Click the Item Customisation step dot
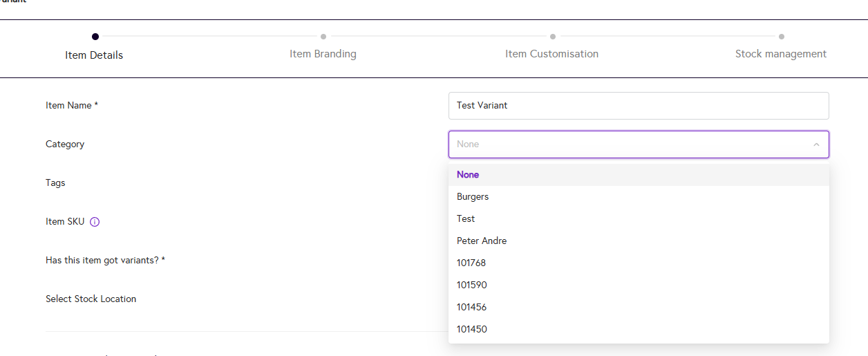868x356 pixels. (x=553, y=37)
